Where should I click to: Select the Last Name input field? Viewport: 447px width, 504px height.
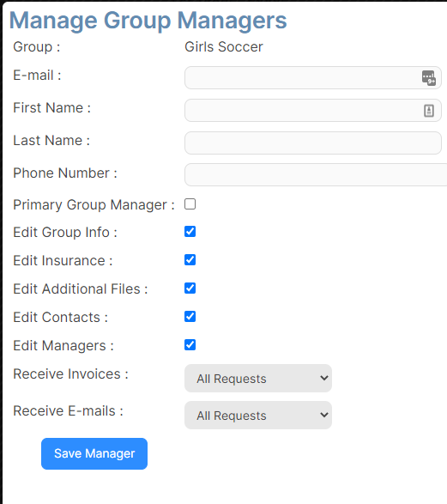tap(313, 143)
